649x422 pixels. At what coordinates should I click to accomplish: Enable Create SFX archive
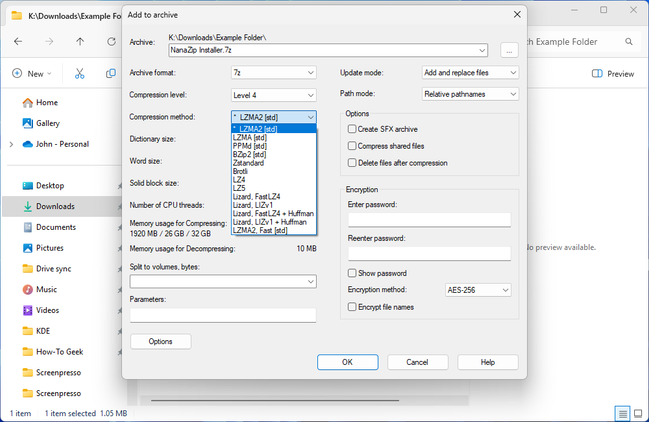(x=352, y=129)
